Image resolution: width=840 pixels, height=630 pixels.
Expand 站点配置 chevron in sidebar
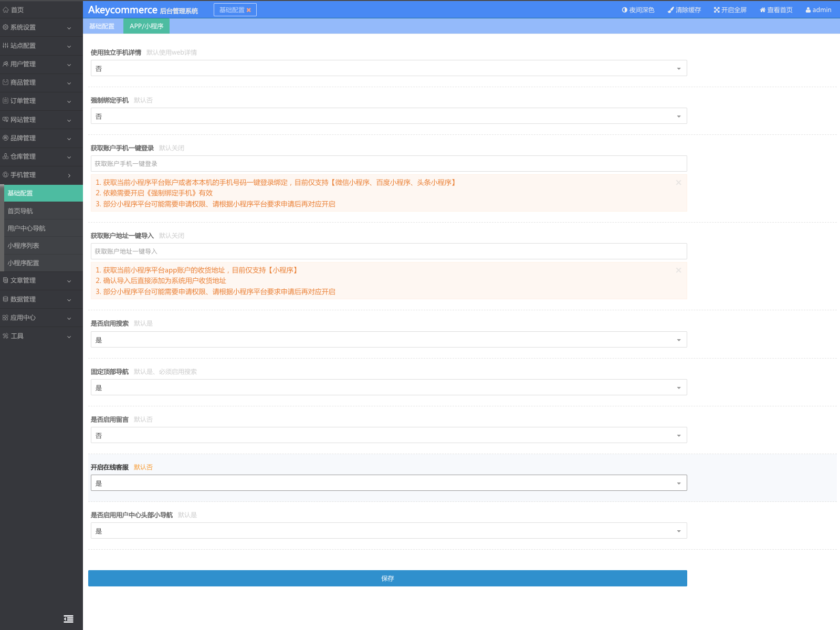(x=69, y=46)
